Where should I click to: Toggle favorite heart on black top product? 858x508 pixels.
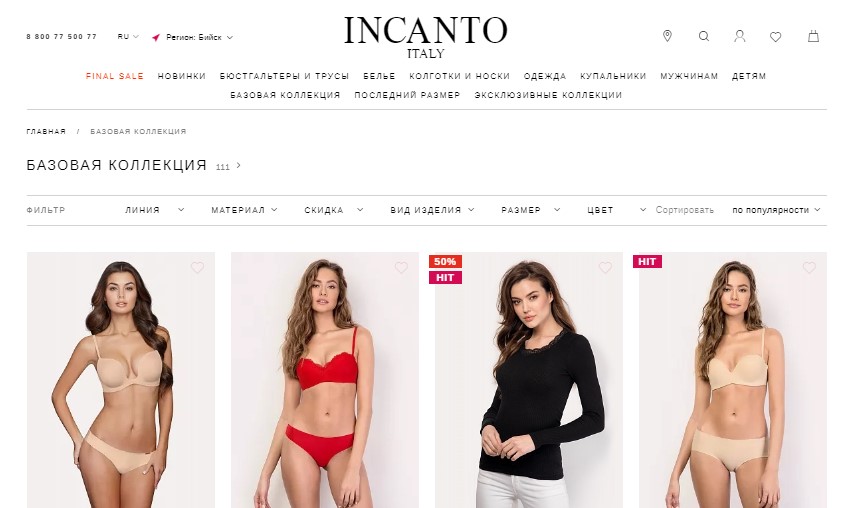tap(605, 267)
